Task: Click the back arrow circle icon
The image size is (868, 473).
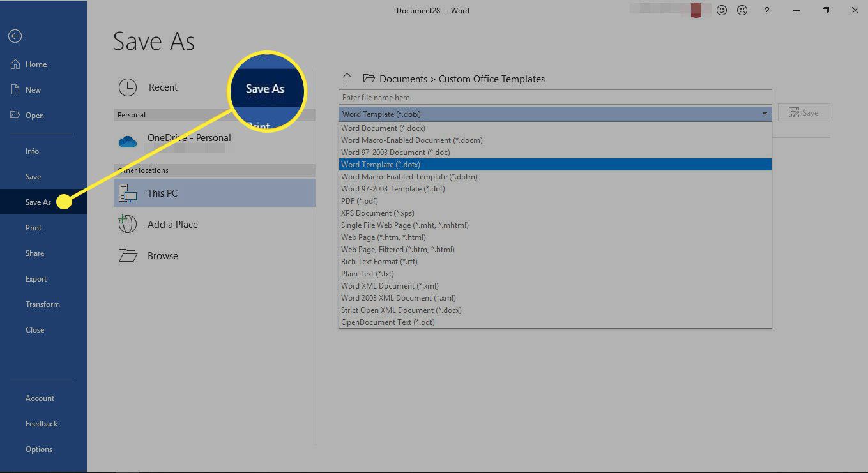Action: (x=15, y=36)
